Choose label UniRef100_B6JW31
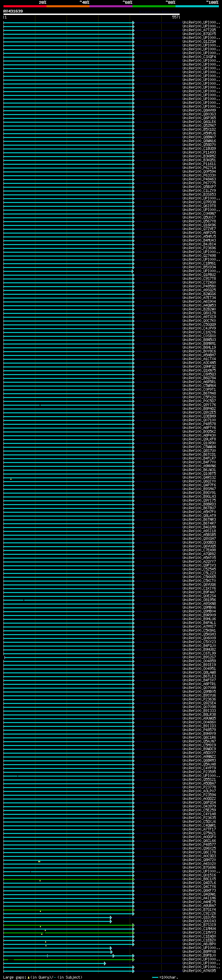 (x=199, y=470)
